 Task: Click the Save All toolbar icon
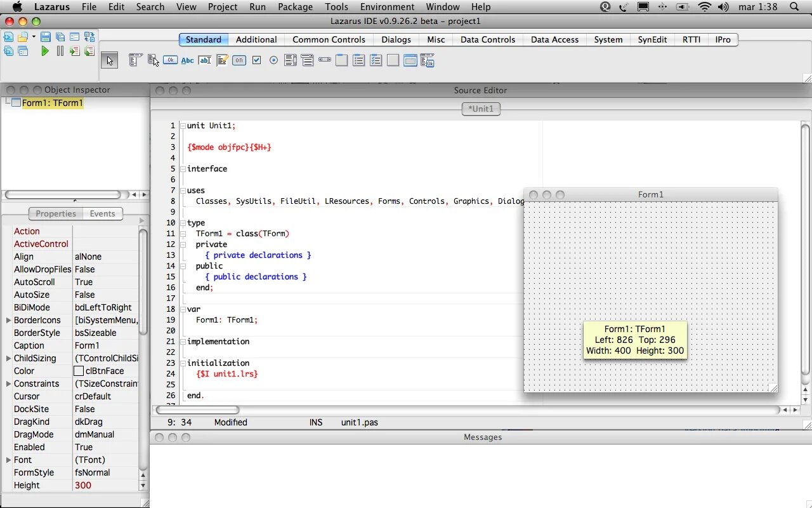click(x=60, y=37)
